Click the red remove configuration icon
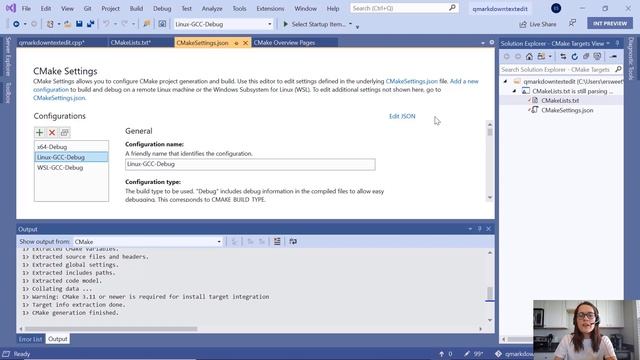The height and width of the screenshot is (360, 640). tap(52, 132)
